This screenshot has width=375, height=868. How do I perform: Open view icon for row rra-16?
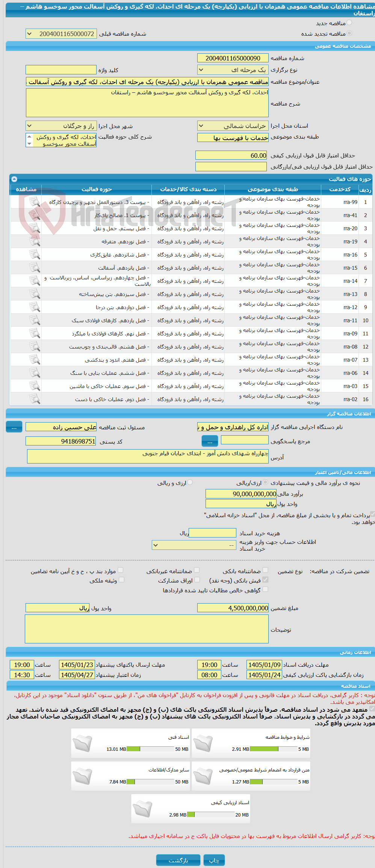[35, 255]
